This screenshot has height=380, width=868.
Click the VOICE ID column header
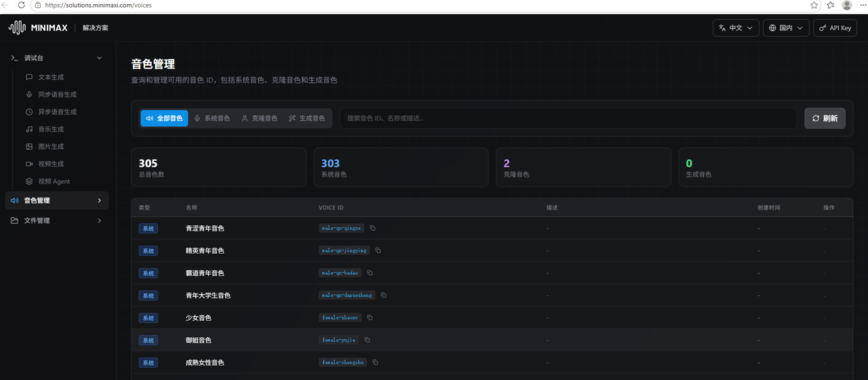point(332,208)
